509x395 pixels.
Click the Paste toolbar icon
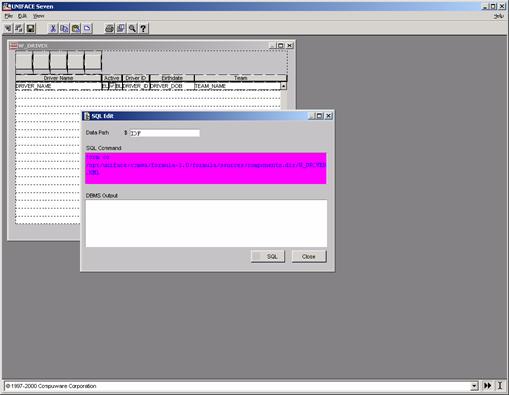[x=76, y=28]
